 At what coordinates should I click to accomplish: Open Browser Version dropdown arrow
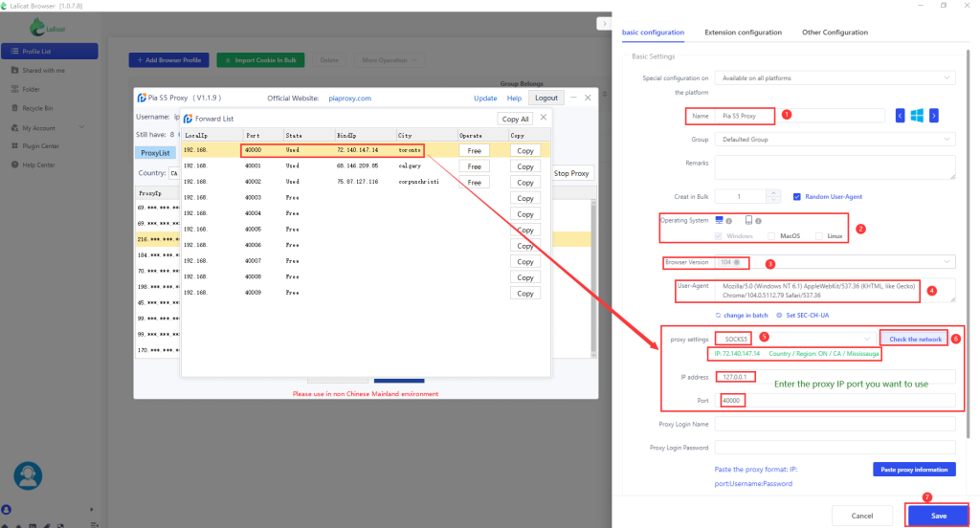click(x=947, y=262)
